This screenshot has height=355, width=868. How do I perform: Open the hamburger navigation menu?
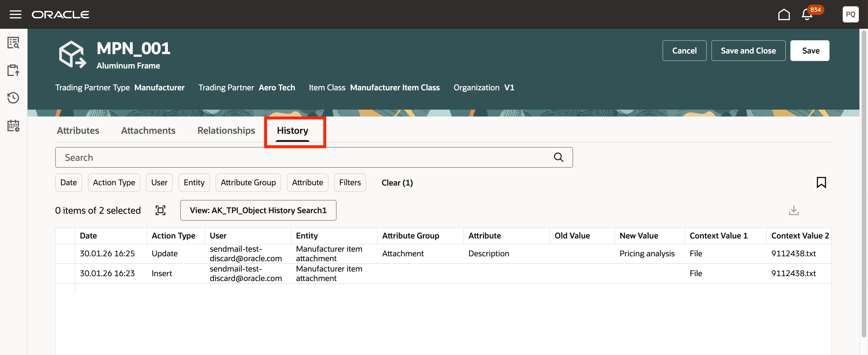coord(15,14)
